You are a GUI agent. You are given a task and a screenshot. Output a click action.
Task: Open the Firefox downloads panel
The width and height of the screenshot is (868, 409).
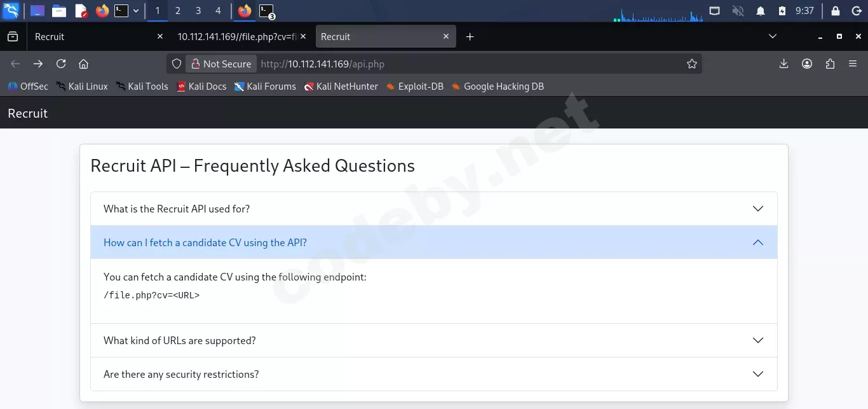pyautogui.click(x=783, y=64)
